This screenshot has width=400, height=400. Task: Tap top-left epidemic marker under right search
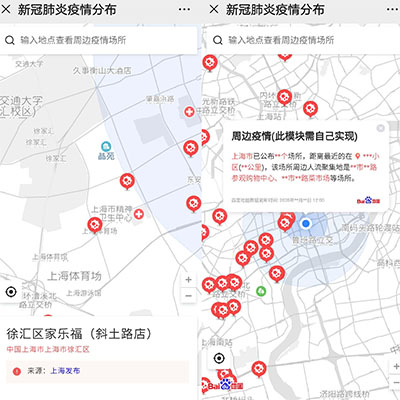click(x=210, y=63)
